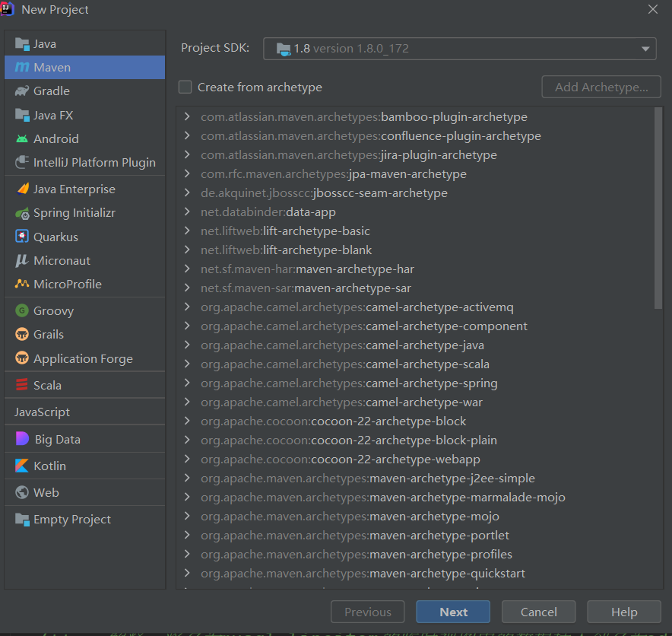This screenshot has height=636, width=672.
Task: Click the Spring Initializr icon
Action: [22, 213]
